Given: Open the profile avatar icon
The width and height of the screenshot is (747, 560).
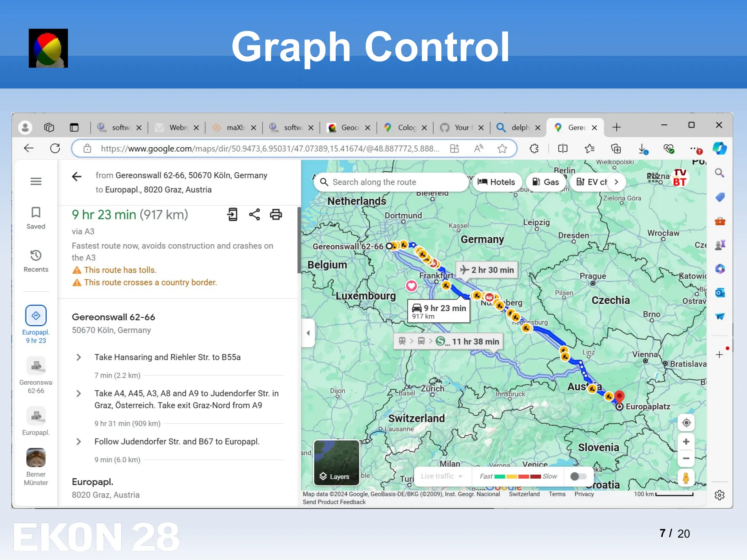Looking at the screenshot, I should (x=25, y=127).
